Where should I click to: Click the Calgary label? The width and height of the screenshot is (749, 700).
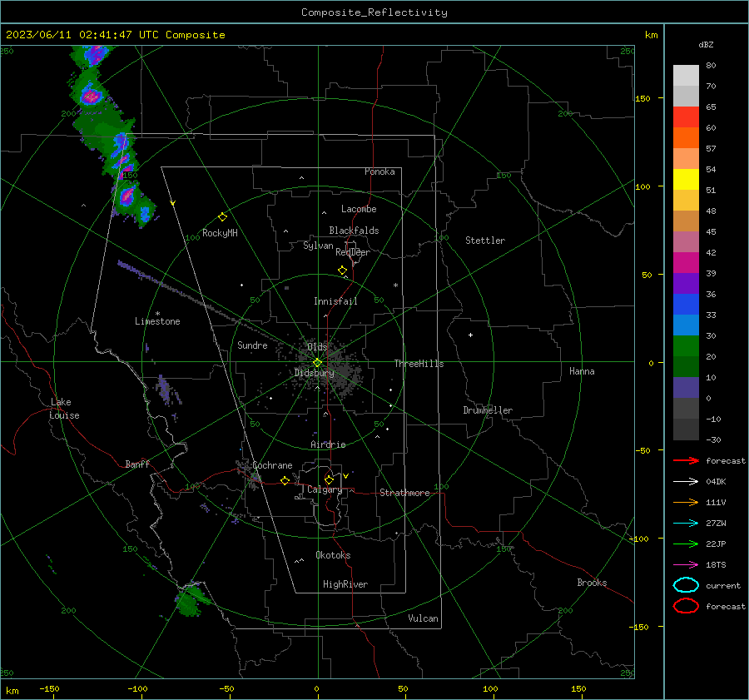point(325,489)
